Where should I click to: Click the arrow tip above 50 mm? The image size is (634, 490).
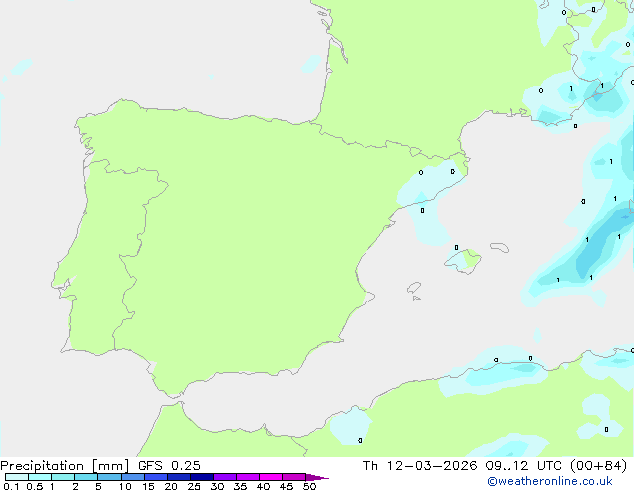click(x=317, y=477)
